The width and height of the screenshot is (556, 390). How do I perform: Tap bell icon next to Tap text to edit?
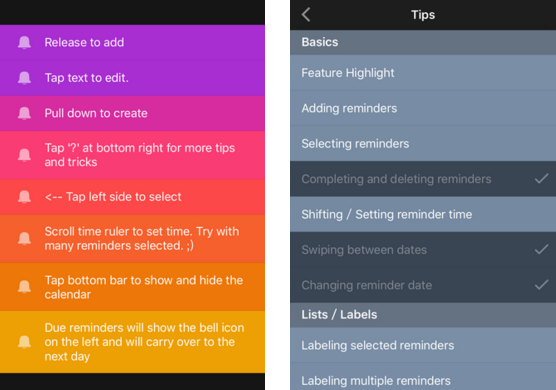(x=24, y=78)
